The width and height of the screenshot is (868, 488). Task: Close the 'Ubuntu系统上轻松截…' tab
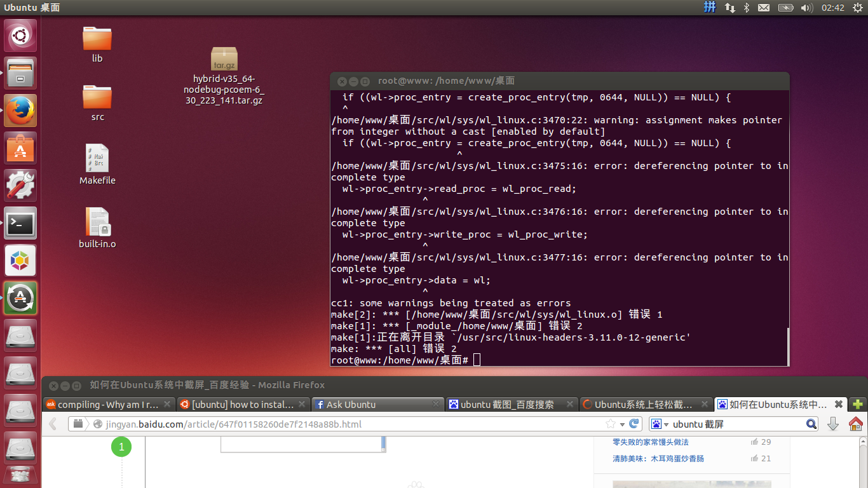click(704, 404)
